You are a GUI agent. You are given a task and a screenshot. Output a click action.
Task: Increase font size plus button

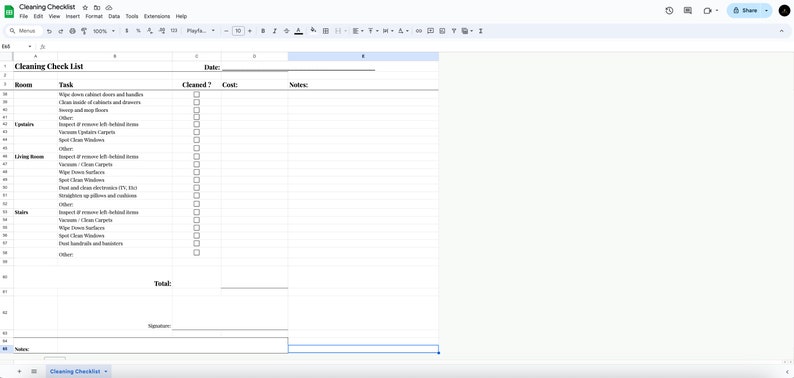point(250,31)
